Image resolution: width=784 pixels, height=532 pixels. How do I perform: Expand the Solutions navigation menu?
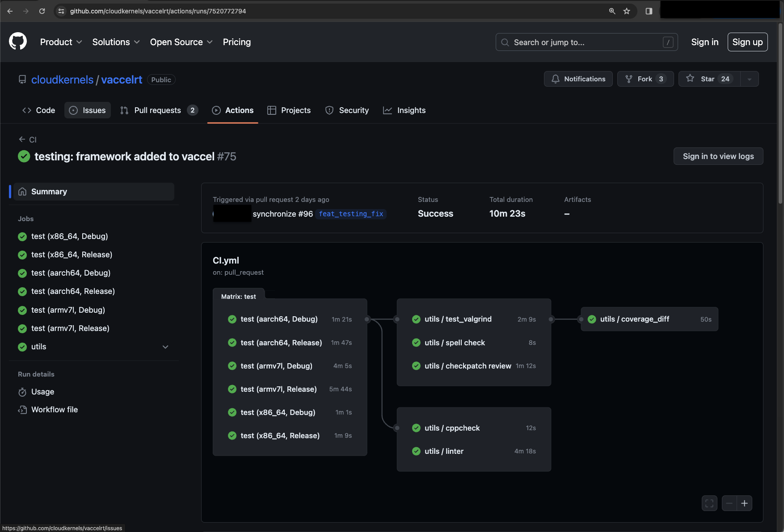click(x=116, y=42)
